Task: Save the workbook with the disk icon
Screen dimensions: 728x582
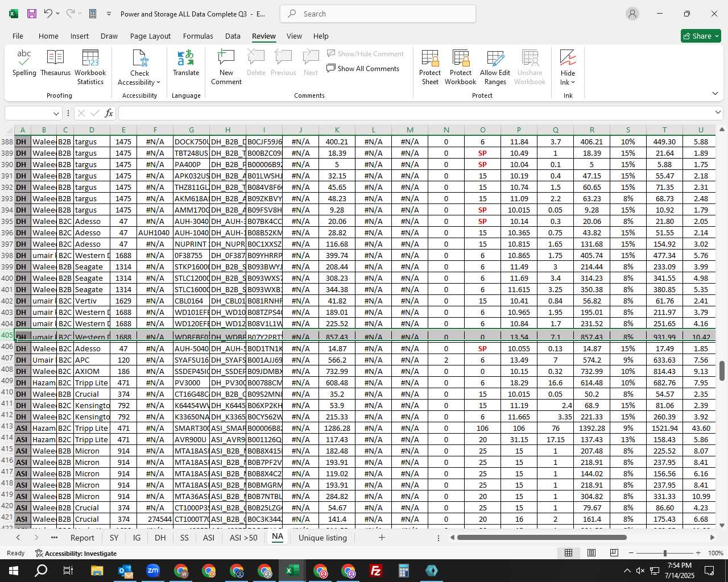Action: point(32,14)
